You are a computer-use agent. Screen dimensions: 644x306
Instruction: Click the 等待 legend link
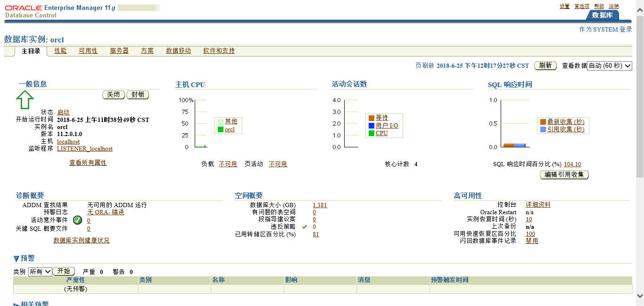(x=382, y=118)
